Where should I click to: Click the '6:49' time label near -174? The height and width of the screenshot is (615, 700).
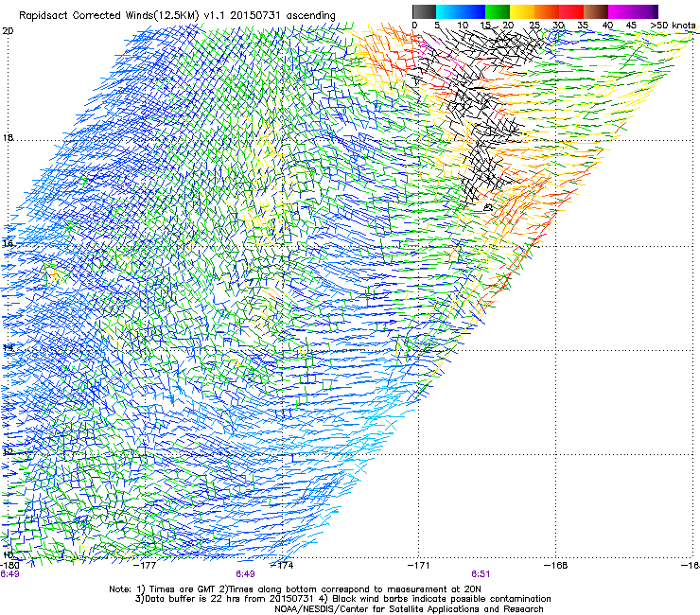tap(246, 574)
